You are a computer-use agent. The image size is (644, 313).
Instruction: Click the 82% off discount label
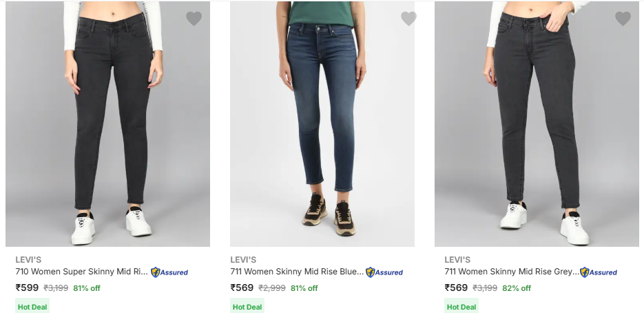[x=517, y=288]
